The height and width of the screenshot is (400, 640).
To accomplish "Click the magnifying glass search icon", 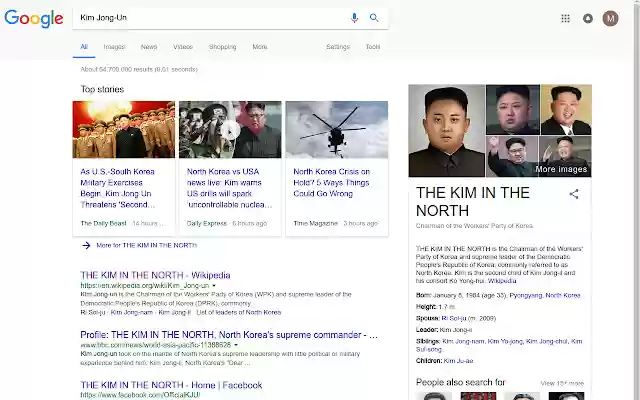I will click(374, 18).
